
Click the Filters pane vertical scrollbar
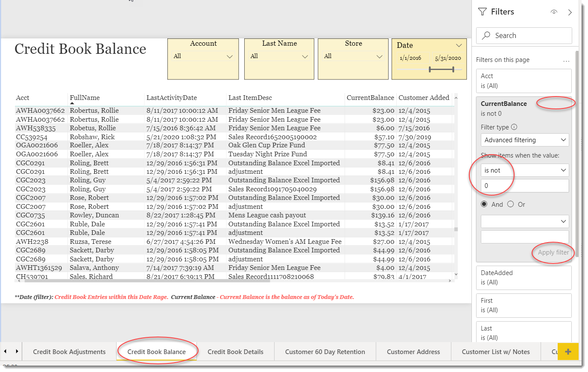577,154
